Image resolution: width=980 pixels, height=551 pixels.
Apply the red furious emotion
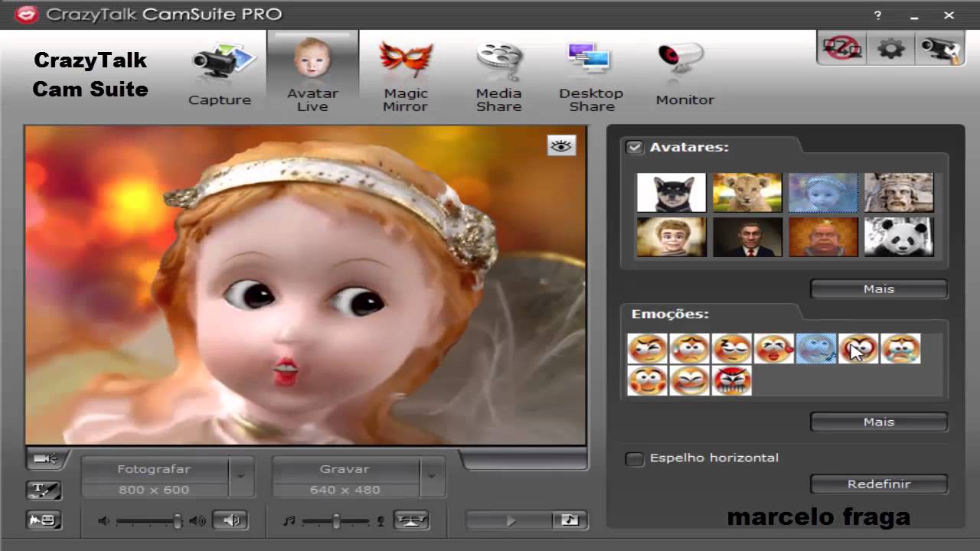731,380
